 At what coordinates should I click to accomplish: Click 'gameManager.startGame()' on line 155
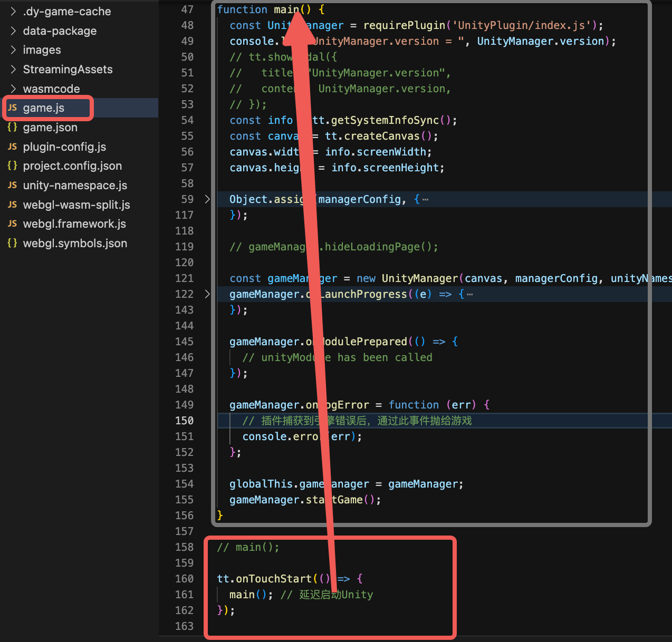click(305, 500)
